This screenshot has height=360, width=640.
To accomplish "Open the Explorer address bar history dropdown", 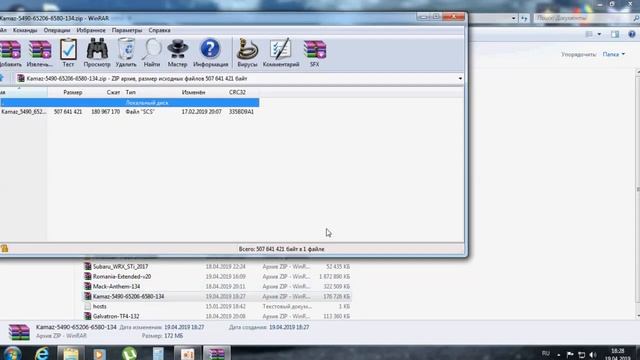I will point(513,18).
